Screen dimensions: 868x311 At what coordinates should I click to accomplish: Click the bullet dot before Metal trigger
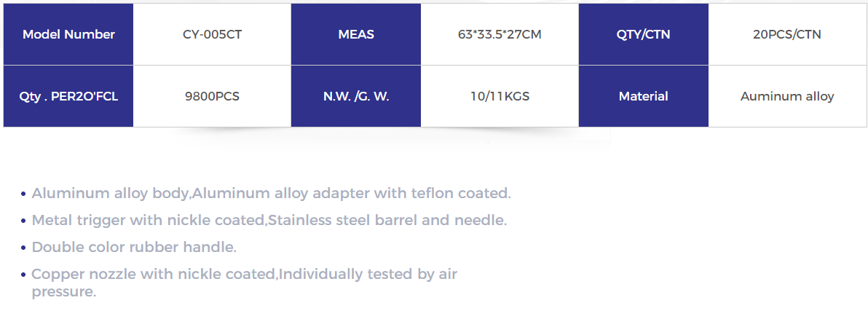click(x=23, y=221)
